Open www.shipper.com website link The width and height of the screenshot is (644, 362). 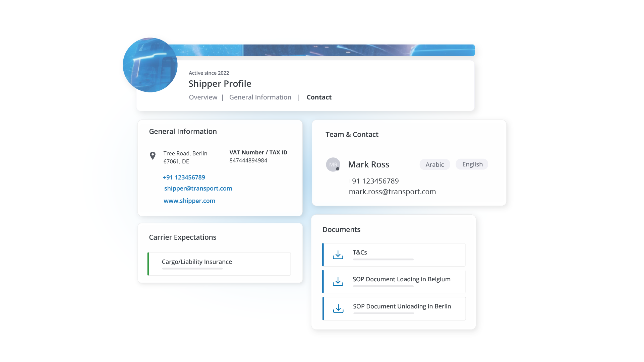click(189, 201)
